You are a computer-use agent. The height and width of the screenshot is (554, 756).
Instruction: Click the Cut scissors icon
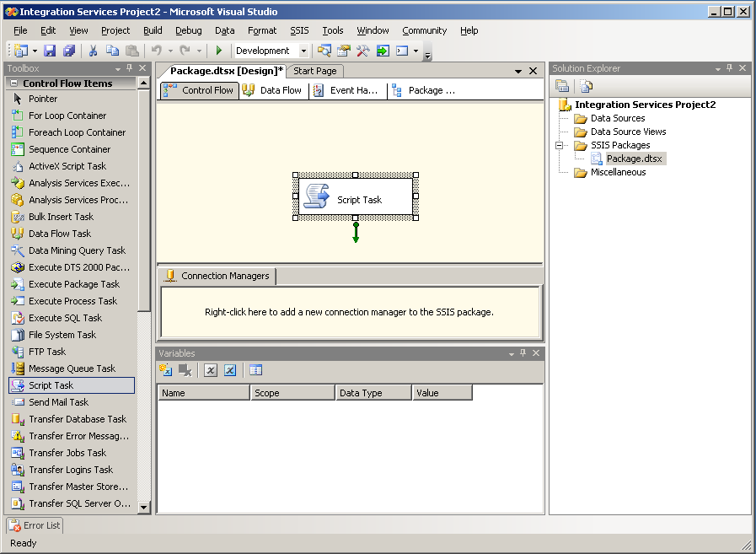(x=93, y=51)
